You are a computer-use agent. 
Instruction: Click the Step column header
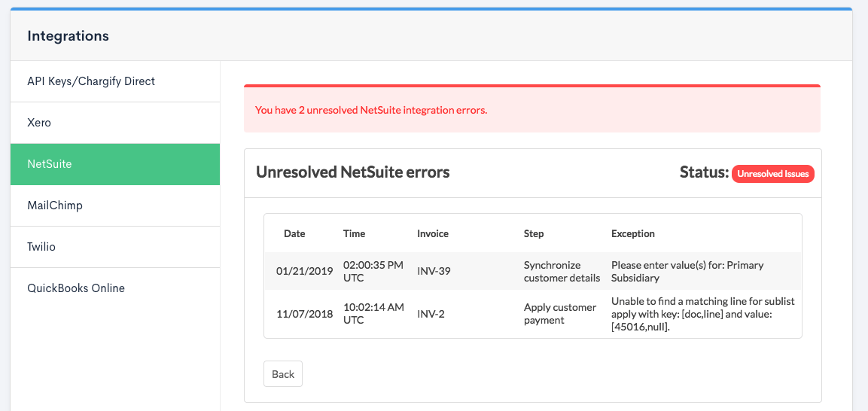(x=534, y=233)
